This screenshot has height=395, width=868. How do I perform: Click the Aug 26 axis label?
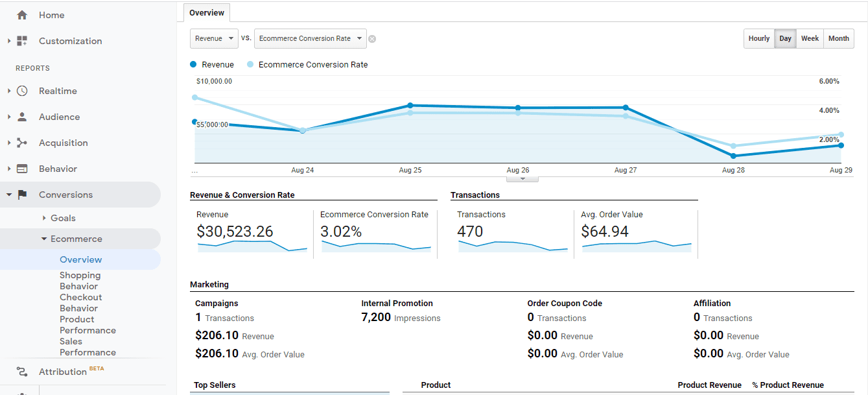point(518,170)
